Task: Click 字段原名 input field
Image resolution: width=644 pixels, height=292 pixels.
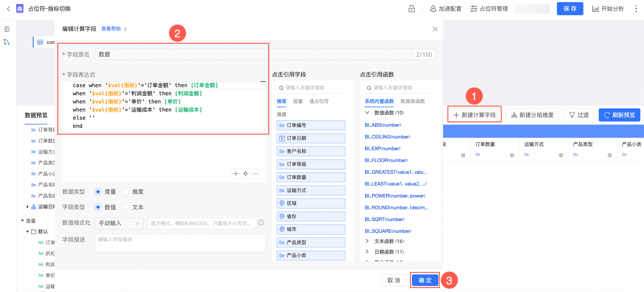Action: click(x=266, y=54)
